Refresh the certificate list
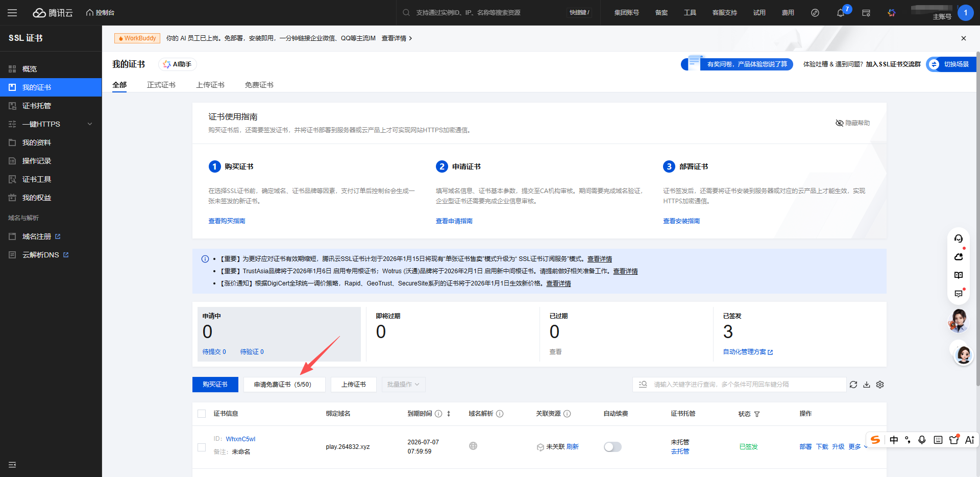Image resolution: width=980 pixels, height=477 pixels. click(853, 385)
